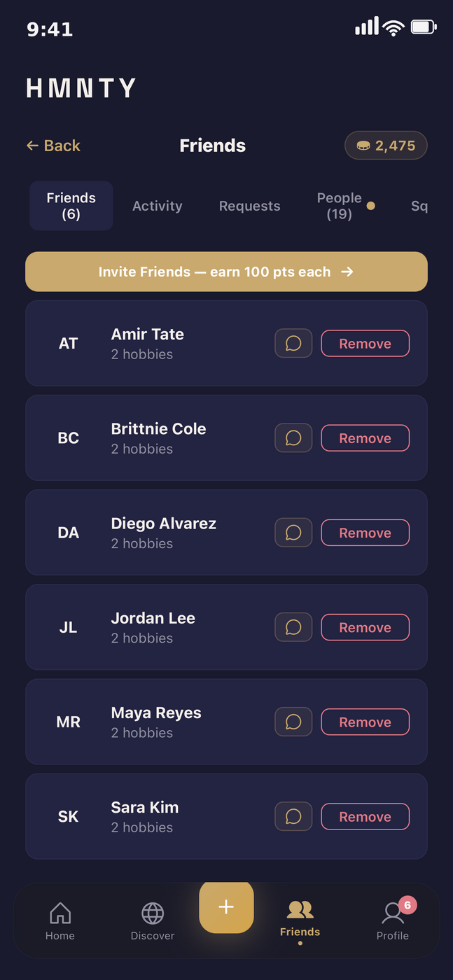The image size is (453, 980).
Task: Select the People (19) tab
Action: pyautogui.click(x=340, y=206)
